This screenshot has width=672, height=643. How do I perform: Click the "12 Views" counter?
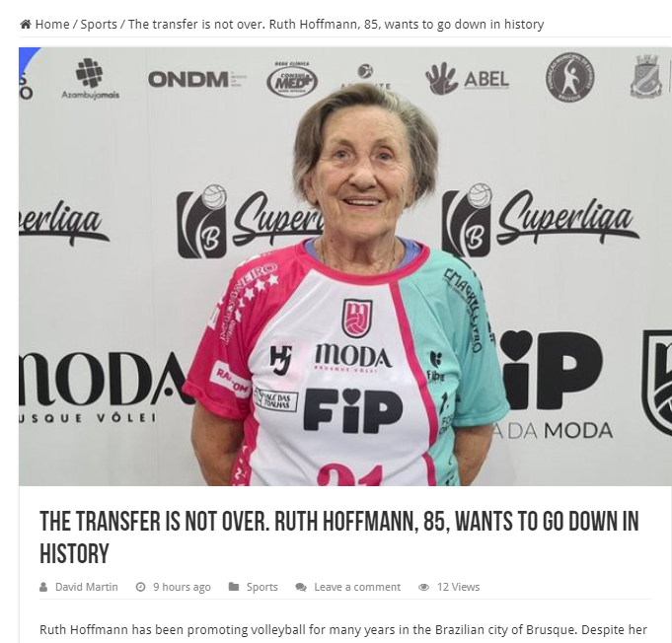458,587
